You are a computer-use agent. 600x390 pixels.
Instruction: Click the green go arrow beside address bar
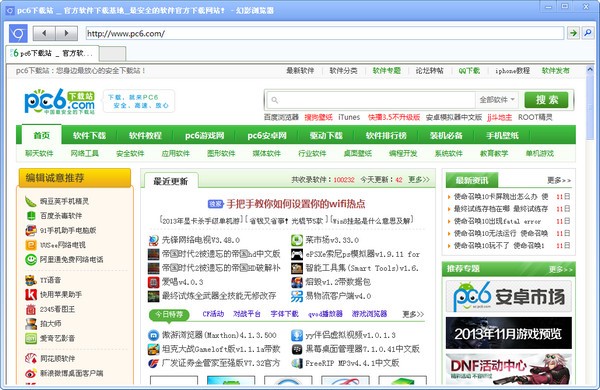[573, 33]
